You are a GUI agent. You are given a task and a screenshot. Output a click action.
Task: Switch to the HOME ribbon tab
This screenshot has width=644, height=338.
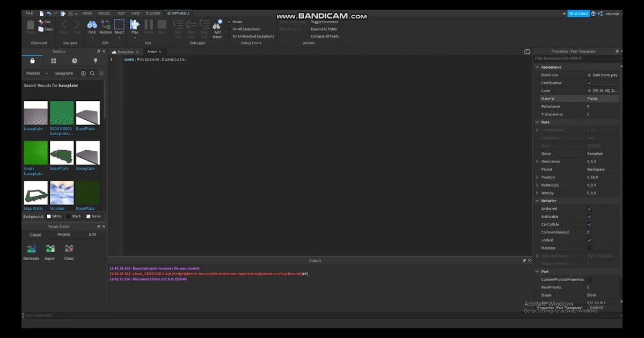click(87, 13)
